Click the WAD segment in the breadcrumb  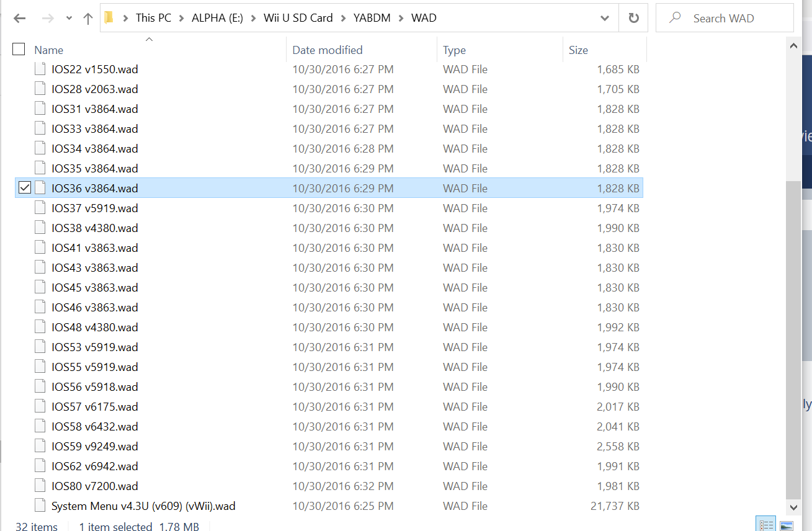(x=424, y=18)
